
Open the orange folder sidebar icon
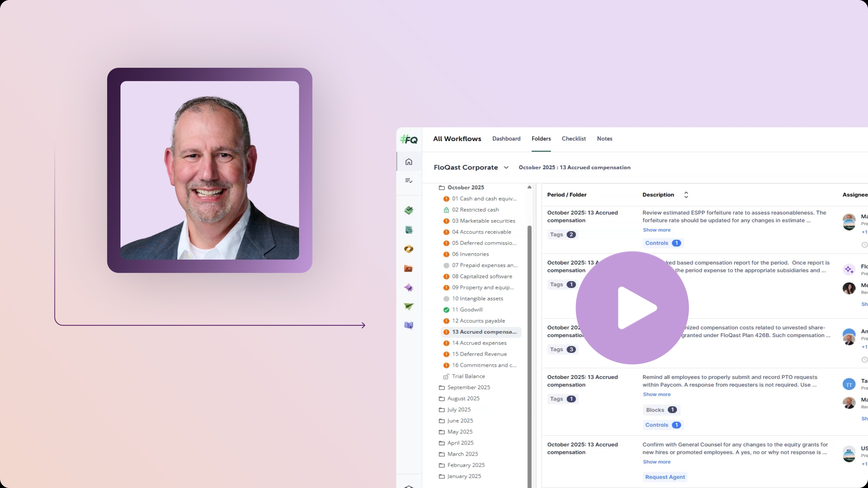(409, 268)
